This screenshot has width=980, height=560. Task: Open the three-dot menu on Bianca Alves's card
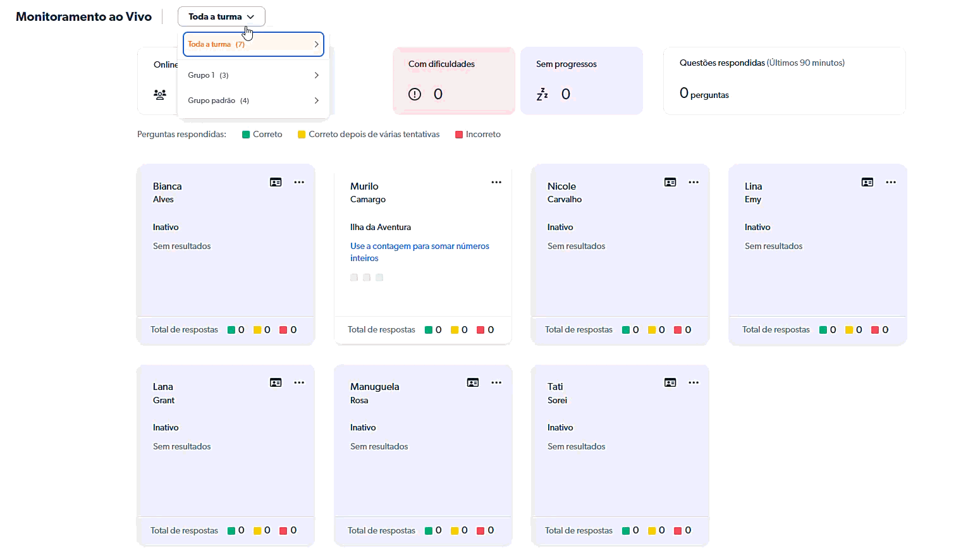(299, 183)
